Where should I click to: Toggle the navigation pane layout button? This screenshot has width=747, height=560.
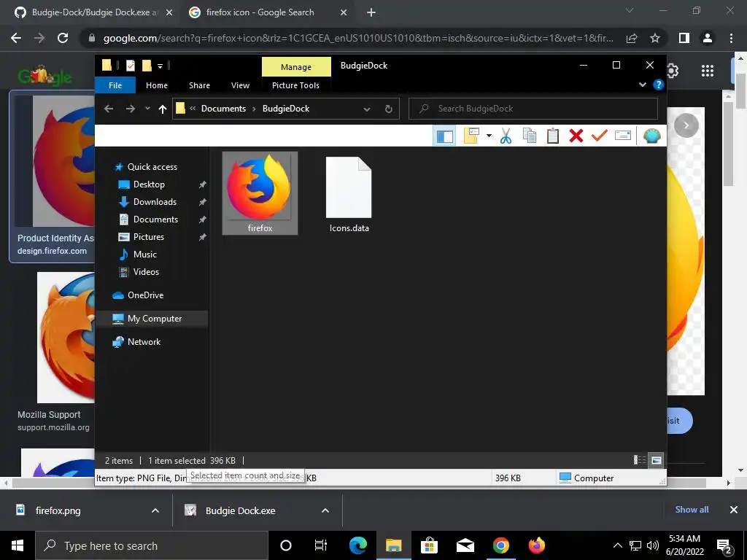pyautogui.click(x=445, y=136)
